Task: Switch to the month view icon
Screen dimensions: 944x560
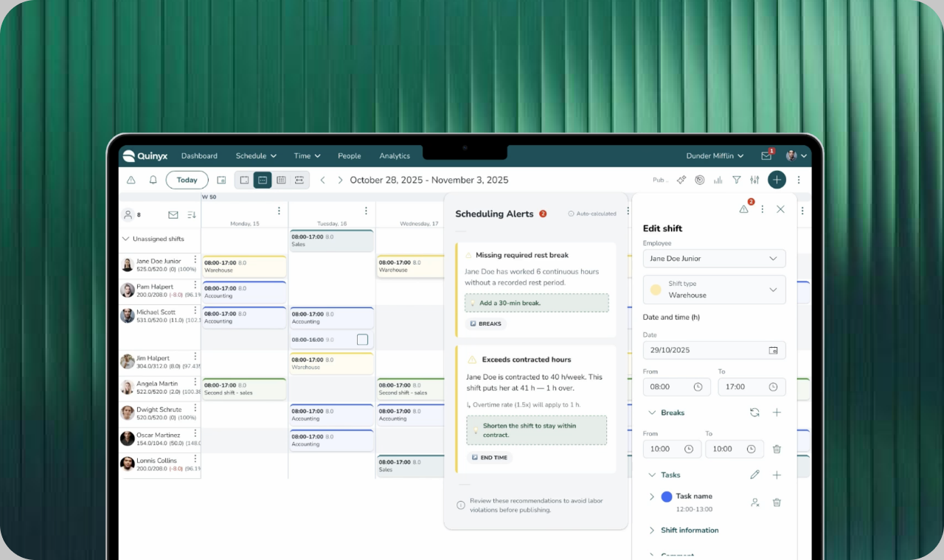Action: pyautogui.click(x=281, y=180)
